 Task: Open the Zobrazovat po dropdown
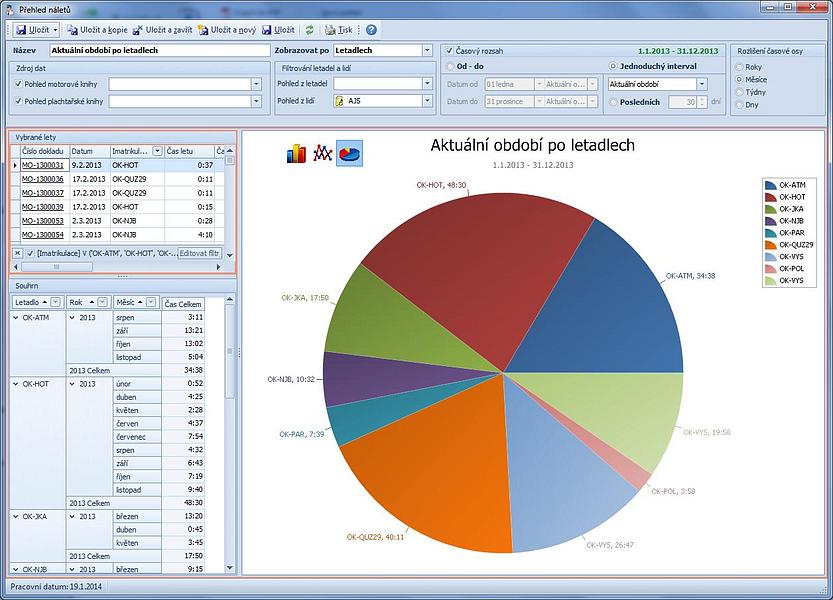(x=424, y=50)
